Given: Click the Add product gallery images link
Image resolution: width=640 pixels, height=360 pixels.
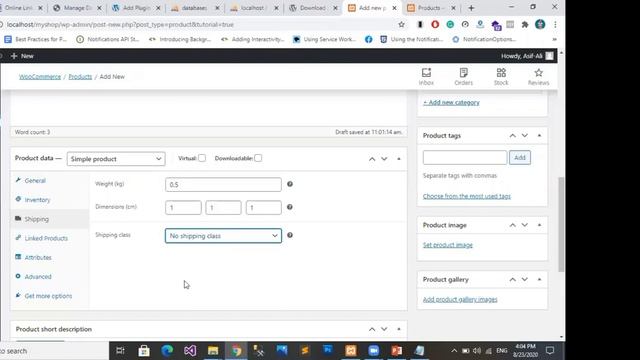Looking at the screenshot, I should click(x=460, y=300).
